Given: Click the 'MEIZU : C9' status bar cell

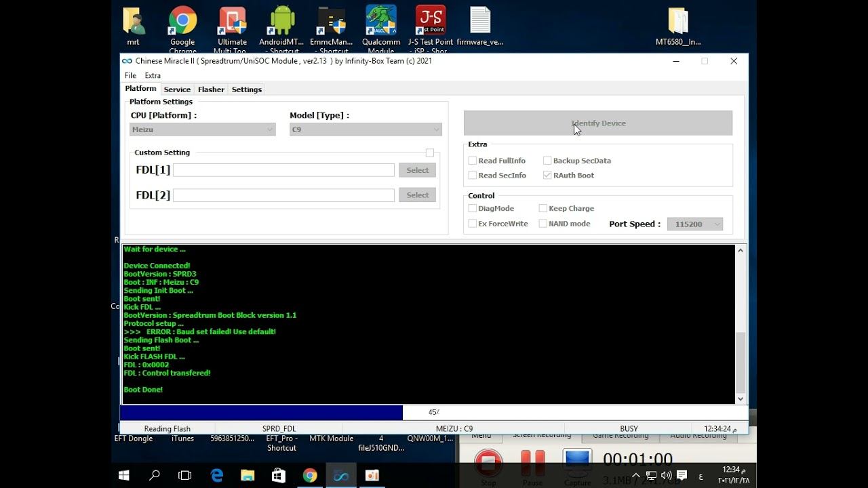Looking at the screenshot, I should click(454, 428).
